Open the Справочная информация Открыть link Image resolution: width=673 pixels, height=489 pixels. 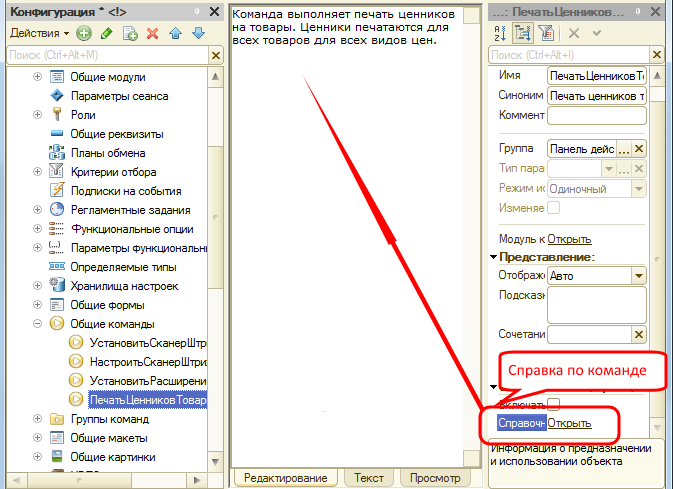click(x=569, y=423)
